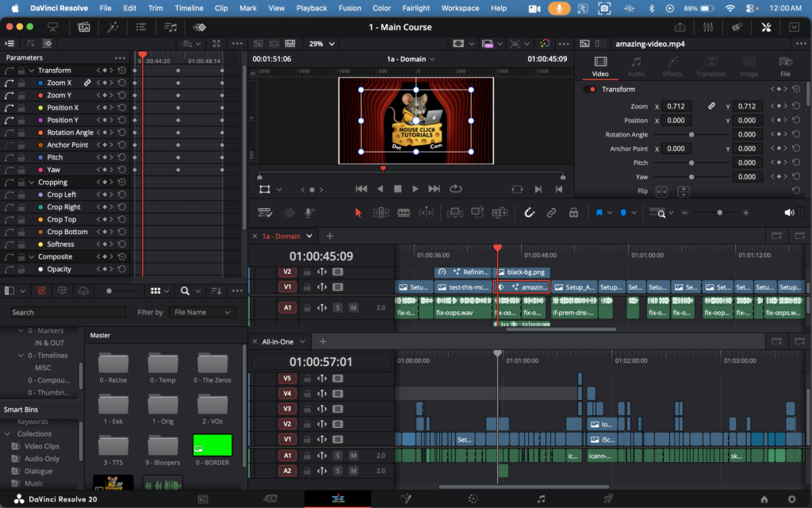Click the Zoom X/Y link chain in Inspector
The image size is (812, 508).
click(x=711, y=106)
